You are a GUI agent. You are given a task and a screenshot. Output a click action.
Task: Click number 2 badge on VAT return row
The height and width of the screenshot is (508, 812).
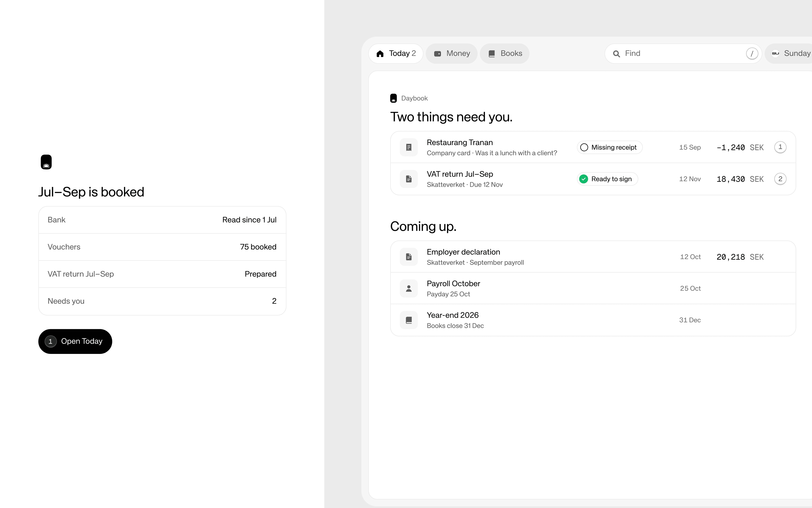coord(780,179)
